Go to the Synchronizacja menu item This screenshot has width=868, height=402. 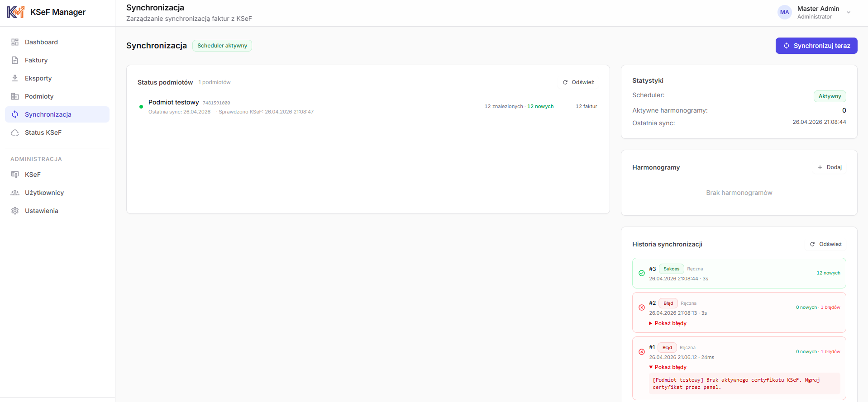point(57,114)
